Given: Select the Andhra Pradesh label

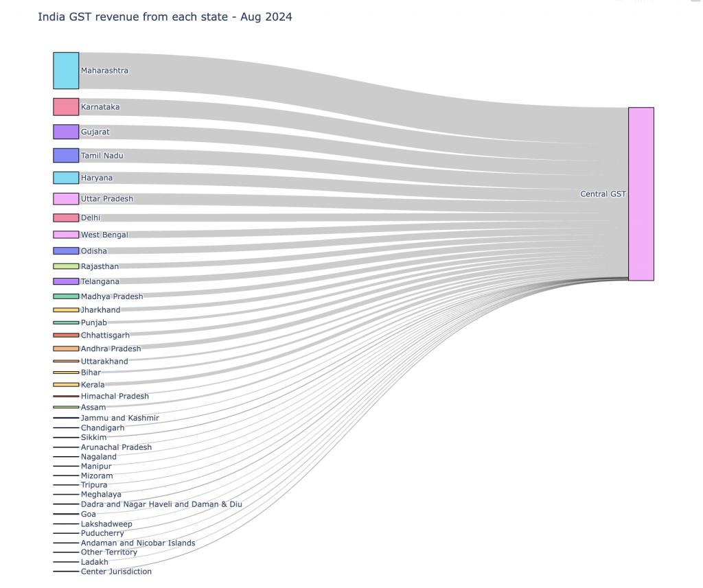Looking at the screenshot, I should coord(111,349).
